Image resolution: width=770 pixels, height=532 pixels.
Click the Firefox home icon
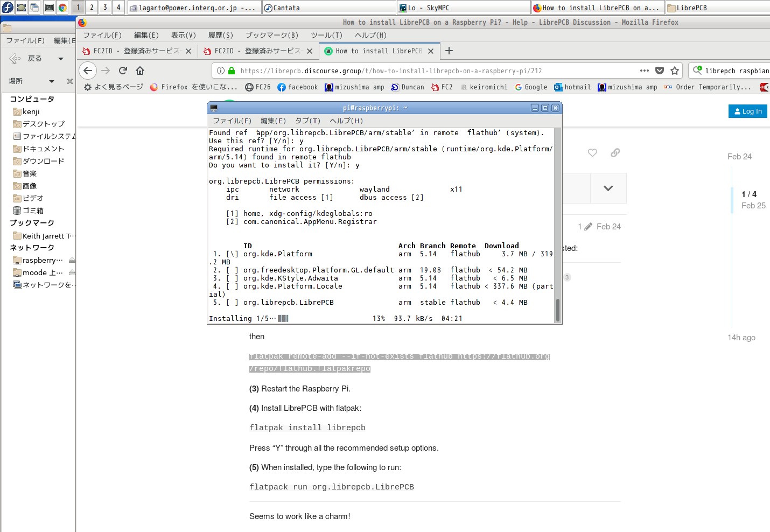(139, 71)
